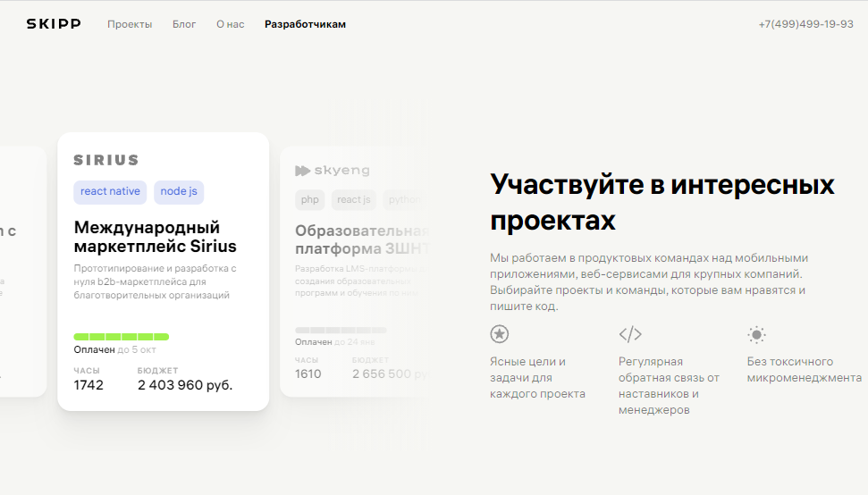Image resolution: width=868 pixels, height=495 pixels.
Task: Click the skyeng logo
Action: 333,171
